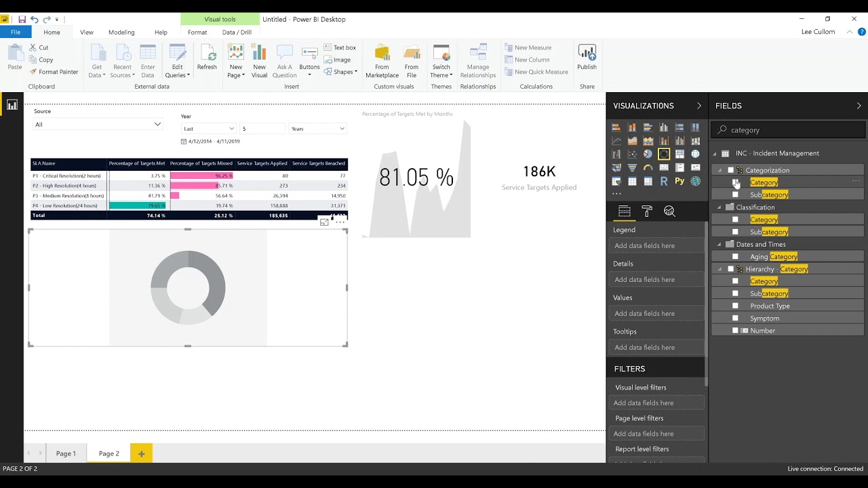868x488 pixels.
Task: Open the Fields well tab icon
Action: pyautogui.click(x=625, y=211)
